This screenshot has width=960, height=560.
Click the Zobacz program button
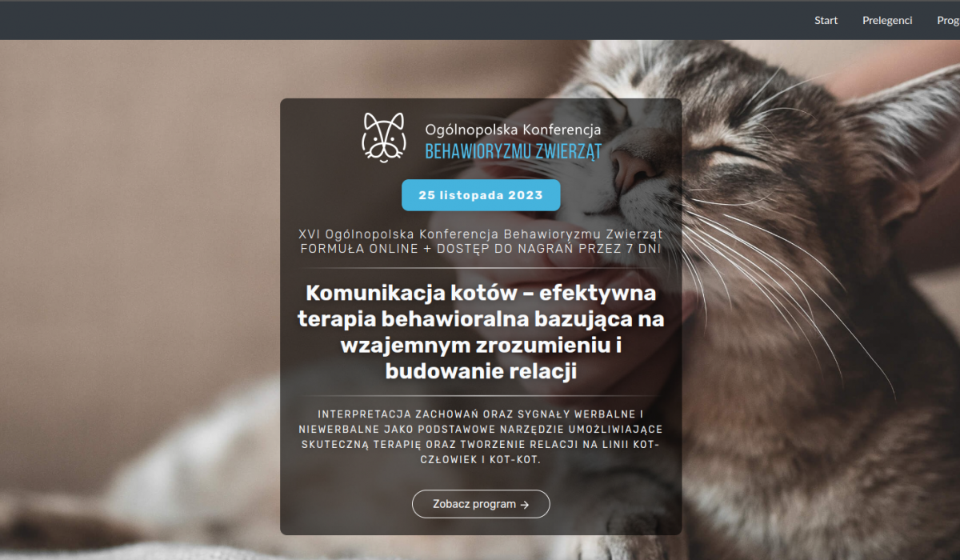pos(481,504)
